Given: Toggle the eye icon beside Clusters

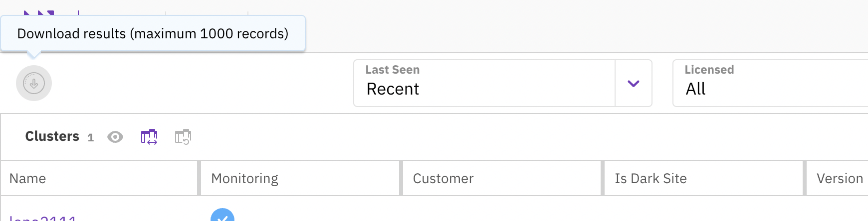Looking at the screenshot, I should pos(115,137).
